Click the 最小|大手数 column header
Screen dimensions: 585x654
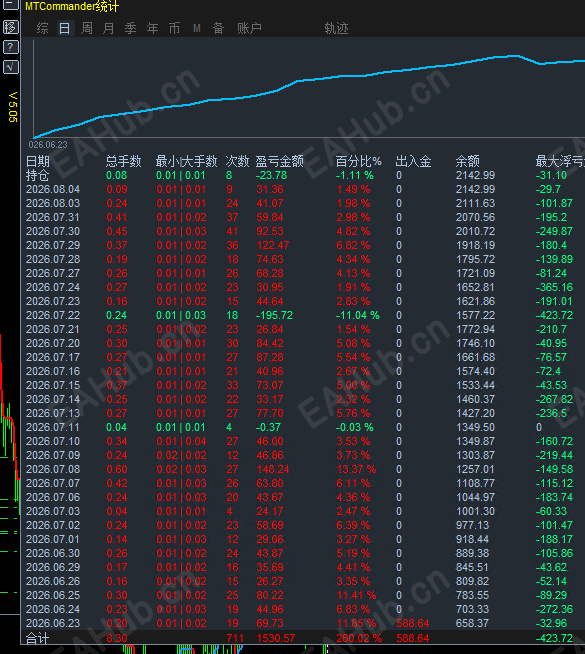186,161
